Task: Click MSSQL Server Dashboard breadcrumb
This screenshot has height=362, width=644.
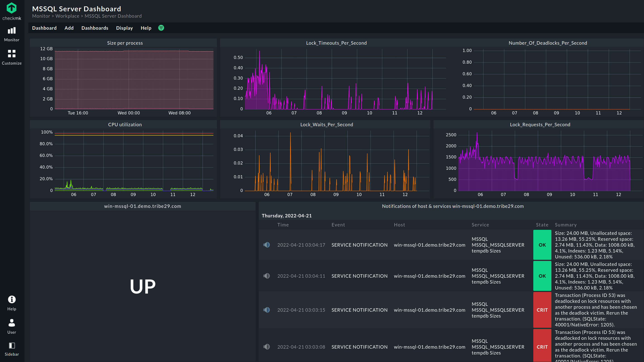Action: tap(113, 16)
